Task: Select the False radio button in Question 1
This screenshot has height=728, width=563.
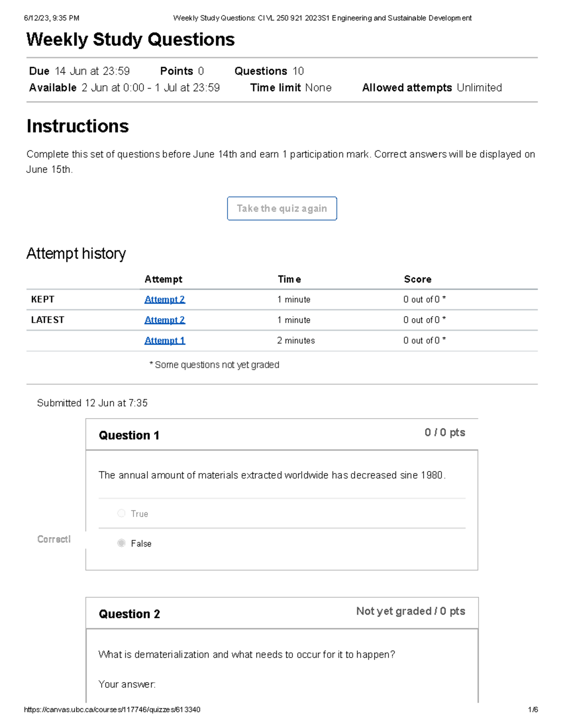Action: click(122, 543)
